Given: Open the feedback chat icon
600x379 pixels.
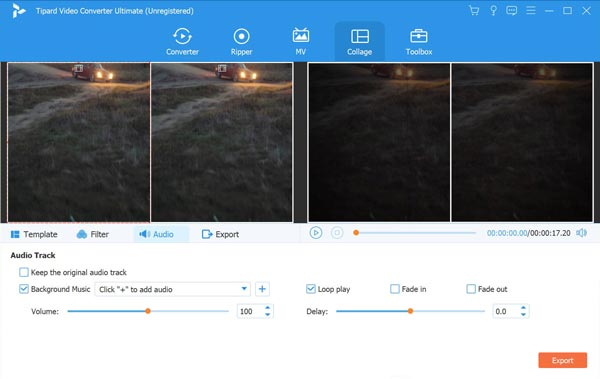Looking at the screenshot, I should 512,10.
